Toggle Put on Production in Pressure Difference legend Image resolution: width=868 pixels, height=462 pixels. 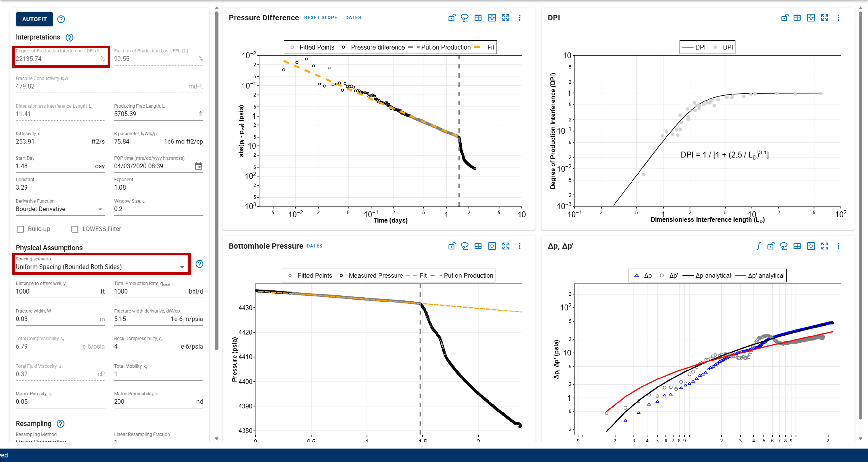439,47
